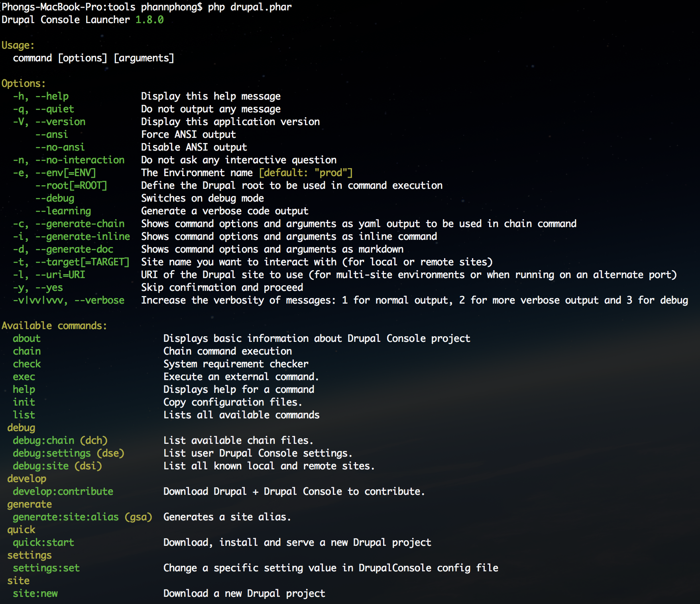
Task: Click the '--ansi' option text
Action: click(52, 135)
